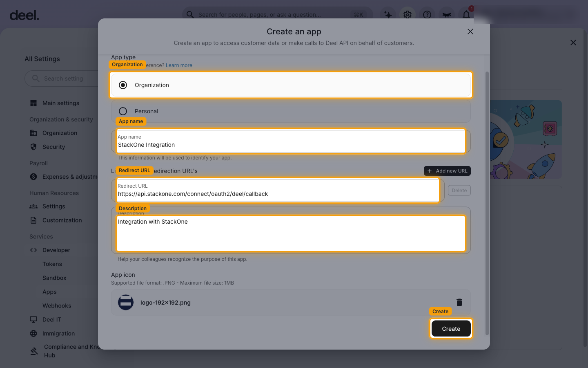Click the Compliance gavel icon
This screenshot has width=588, height=368.
tap(34, 351)
